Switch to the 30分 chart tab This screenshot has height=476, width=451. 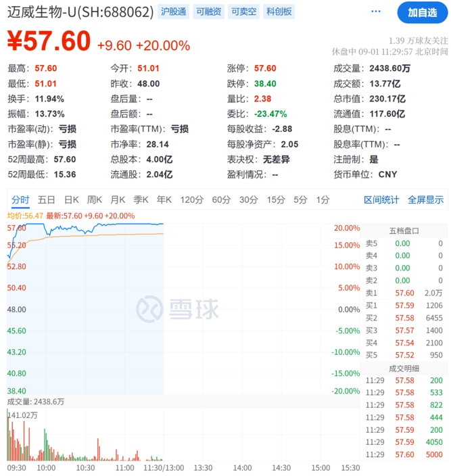coord(249,199)
